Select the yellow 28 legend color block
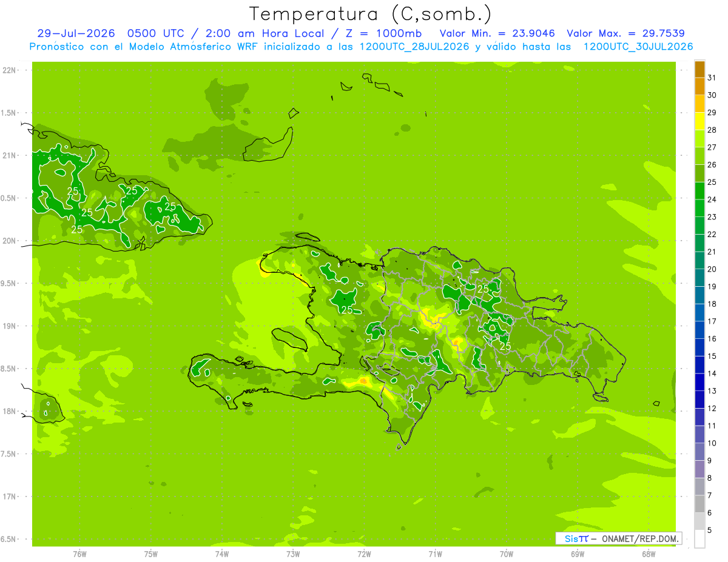Viewport: 728px width, 562px height. click(x=699, y=121)
